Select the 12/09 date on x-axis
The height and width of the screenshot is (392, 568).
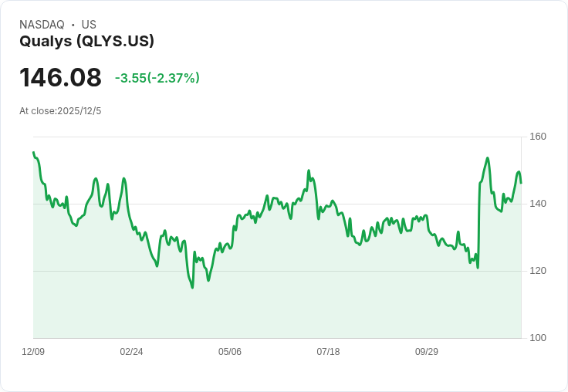[33, 352]
